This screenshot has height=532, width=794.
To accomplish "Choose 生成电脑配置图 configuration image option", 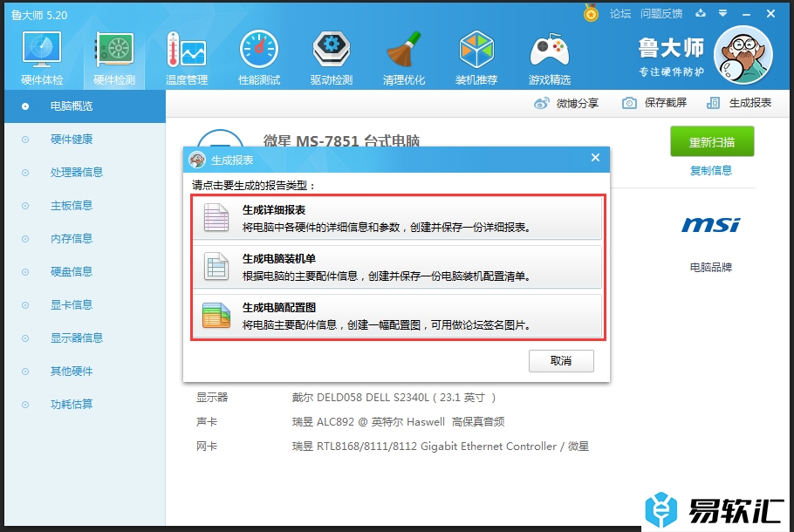I will [x=398, y=316].
